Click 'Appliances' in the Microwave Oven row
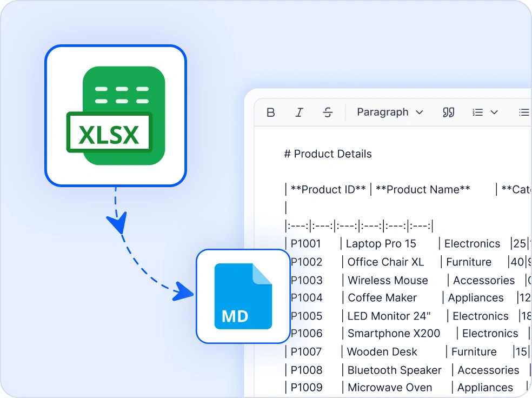The image size is (532, 398). (x=485, y=387)
